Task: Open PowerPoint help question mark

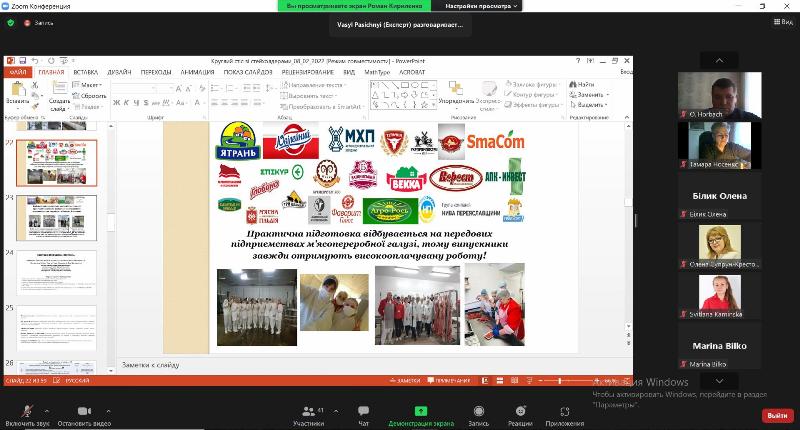Action: click(x=578, y=61)
